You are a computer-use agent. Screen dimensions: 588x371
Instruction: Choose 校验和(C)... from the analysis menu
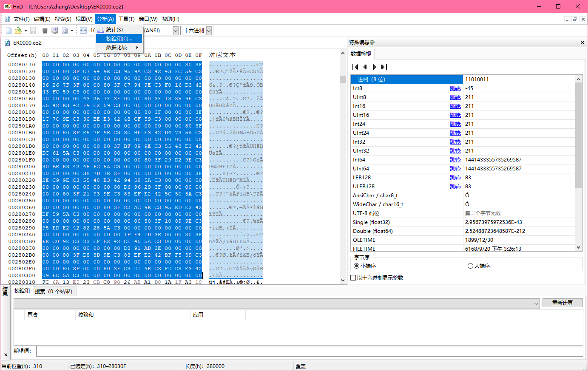coord(119,39)
